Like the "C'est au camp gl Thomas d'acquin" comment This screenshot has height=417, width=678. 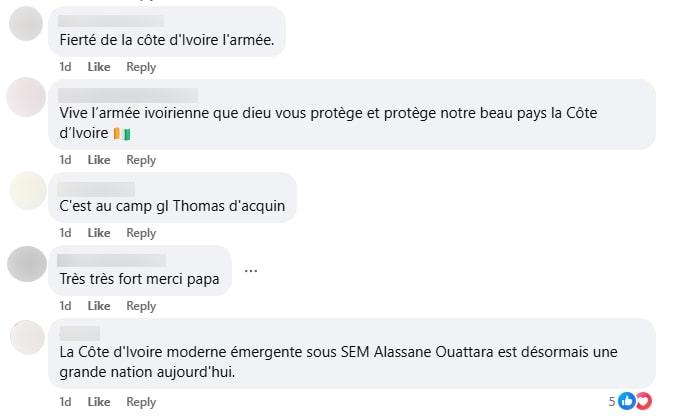(x=99, y=233)
